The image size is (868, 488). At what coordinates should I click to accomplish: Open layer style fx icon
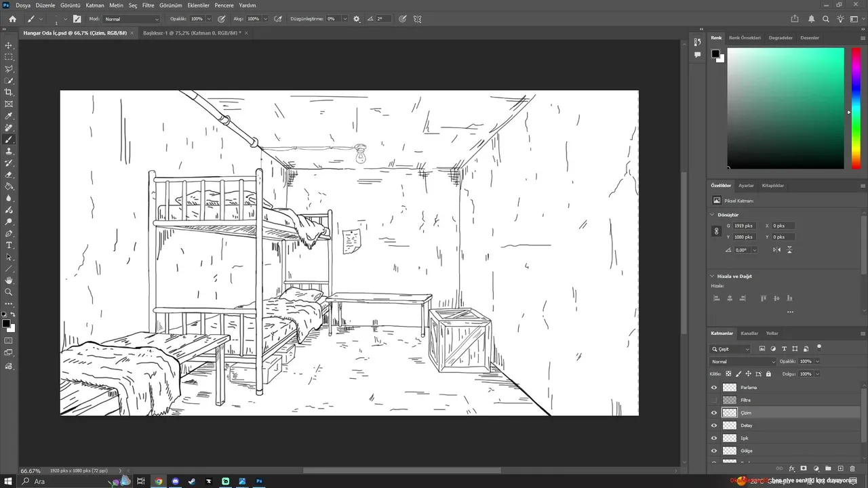pyautogui.click(x=791, y=468)
